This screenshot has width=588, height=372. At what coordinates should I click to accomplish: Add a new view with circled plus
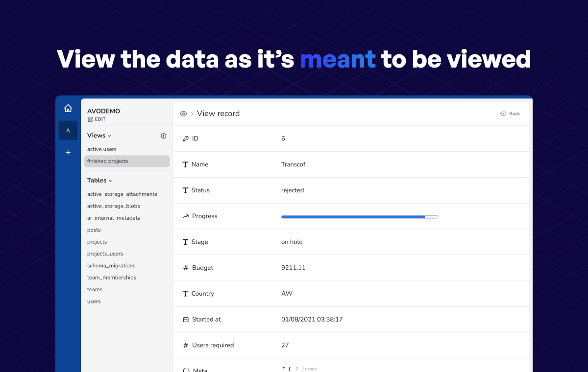pyautogui.click(x=164, y=136)
